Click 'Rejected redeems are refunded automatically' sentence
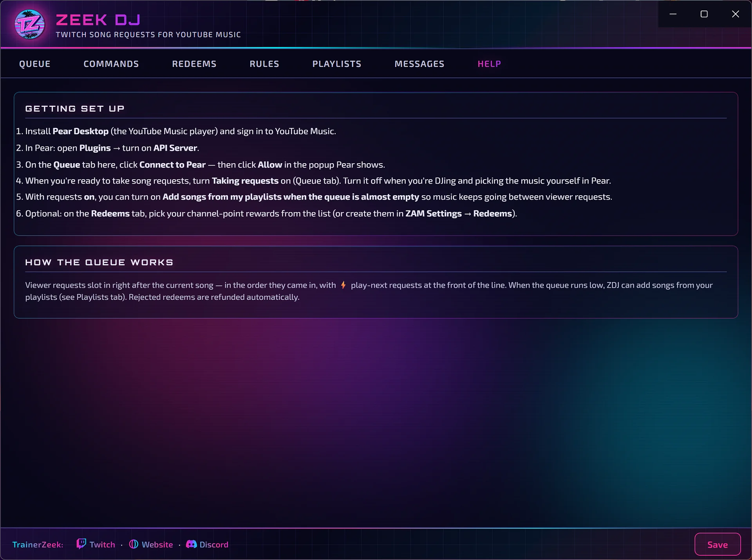The height and width of the screenshot is (560, 752). (214, 297)
